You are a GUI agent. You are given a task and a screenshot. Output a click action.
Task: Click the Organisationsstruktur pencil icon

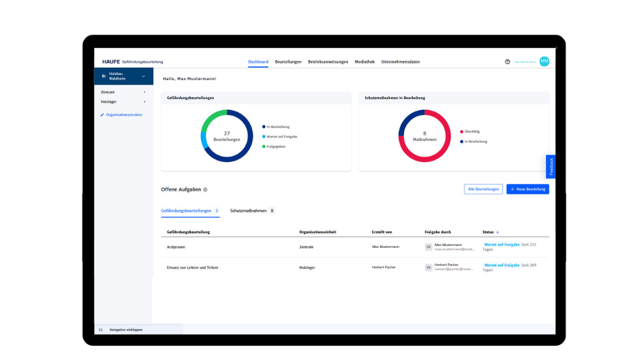102,114
